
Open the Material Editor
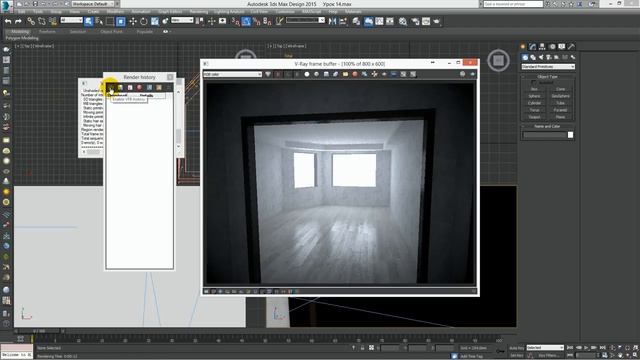click(x=403, y=21)
